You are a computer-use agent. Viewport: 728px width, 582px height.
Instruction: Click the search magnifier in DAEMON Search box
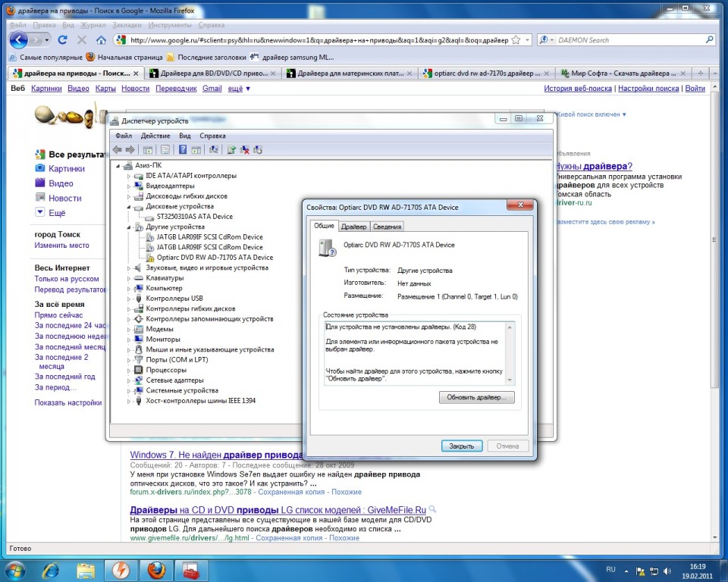click(x=709, y=40)
